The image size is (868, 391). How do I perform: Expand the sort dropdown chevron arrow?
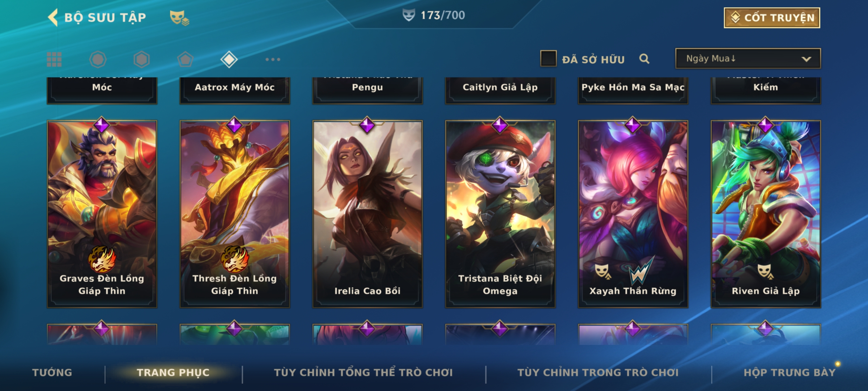pyautogui.click(x=806, y=59)
